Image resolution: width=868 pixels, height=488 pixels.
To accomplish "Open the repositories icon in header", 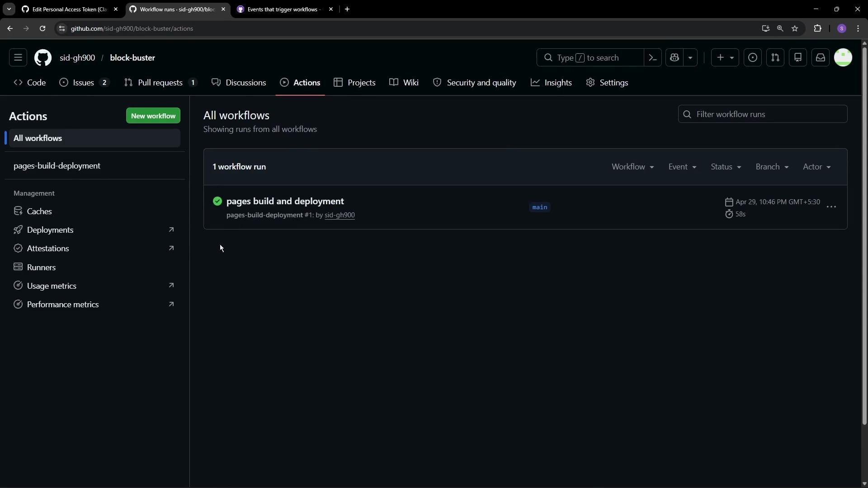I will tap(798, 58).
